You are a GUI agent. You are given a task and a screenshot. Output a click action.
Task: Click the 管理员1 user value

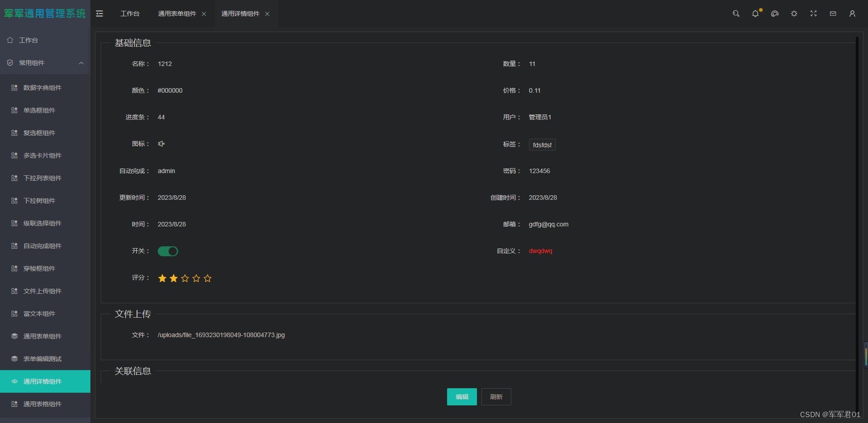click(540, 117)
